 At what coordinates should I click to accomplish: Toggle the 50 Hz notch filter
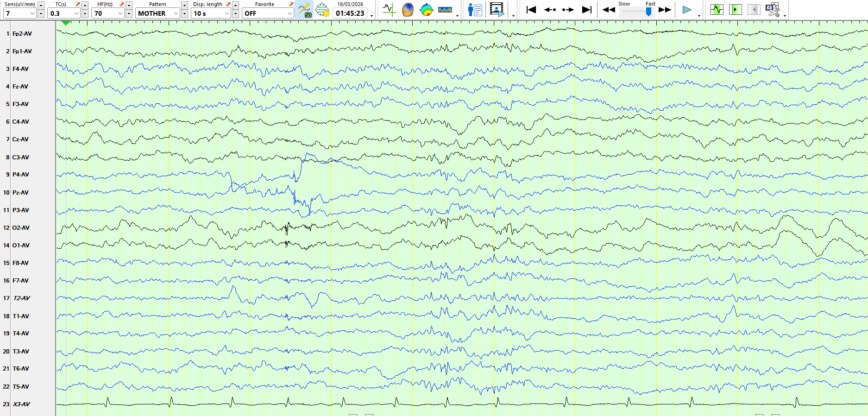pos(304,10)
